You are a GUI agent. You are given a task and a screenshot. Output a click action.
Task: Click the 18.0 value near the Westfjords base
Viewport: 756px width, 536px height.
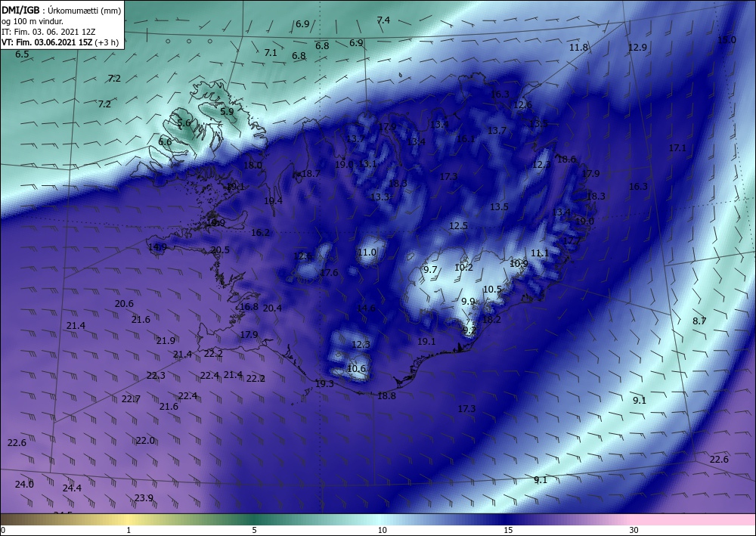pyautogui.click(x=253, y=166)
